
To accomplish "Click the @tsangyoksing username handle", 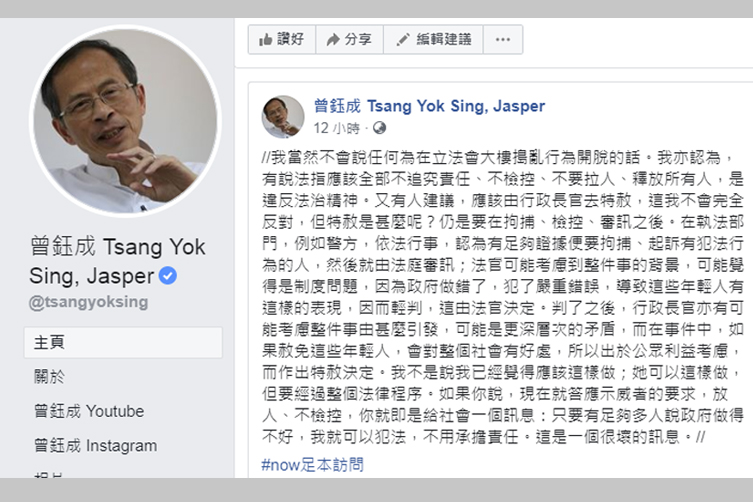I will point(88,302).
